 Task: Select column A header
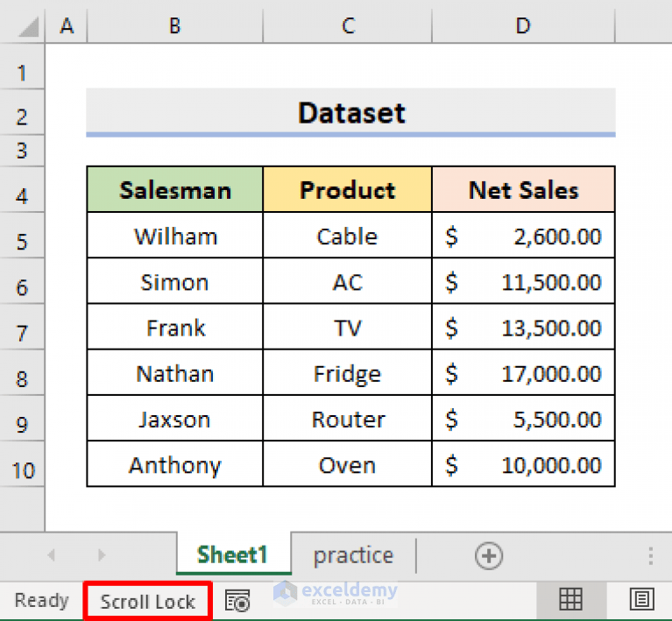click(67, 25)
